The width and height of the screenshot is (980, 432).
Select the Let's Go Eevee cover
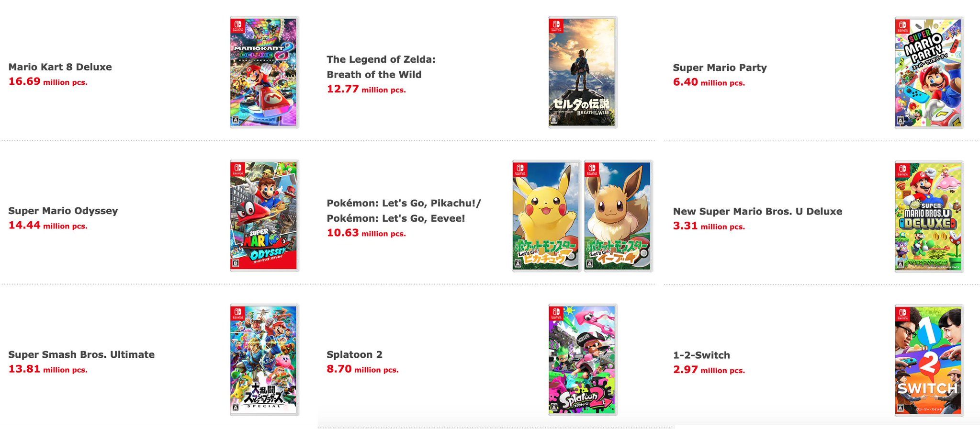(618, 216)
